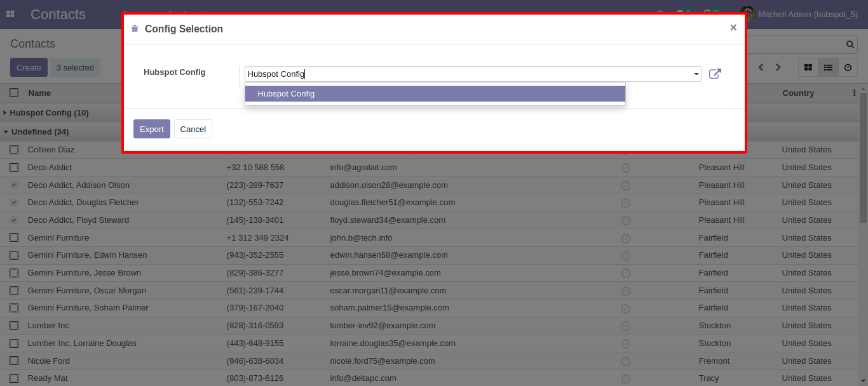This screenshot has height=386, width=868.
Task: Click the Gemini Furniture, Oscar Morgan name
Action: pyautogui.click(x=87, y=290)
